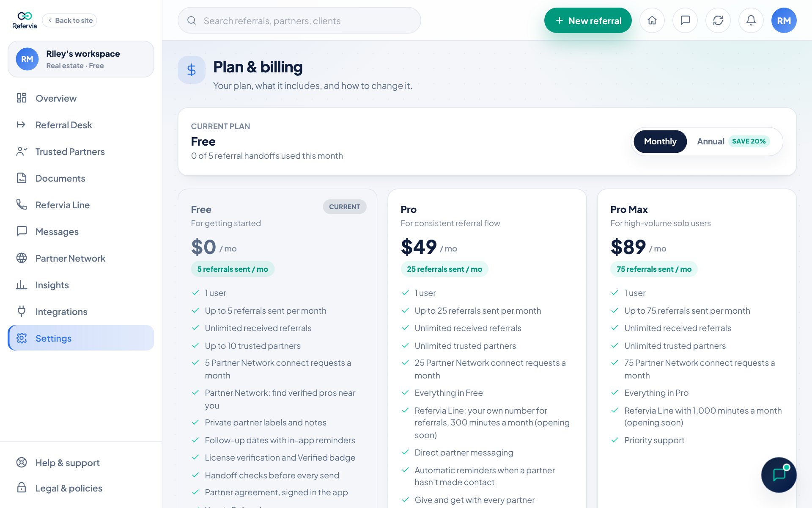Select Integrations in sidebar

81,312
